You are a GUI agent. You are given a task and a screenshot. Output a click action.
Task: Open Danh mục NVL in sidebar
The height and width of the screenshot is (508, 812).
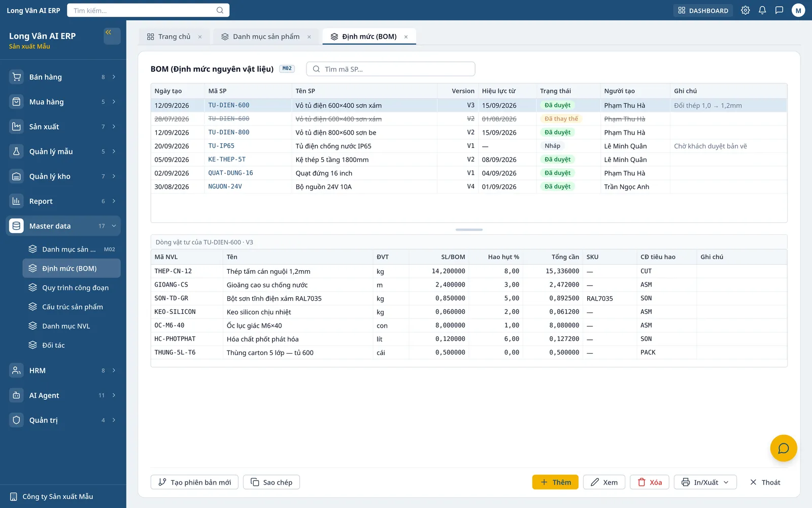click(72, 326)
